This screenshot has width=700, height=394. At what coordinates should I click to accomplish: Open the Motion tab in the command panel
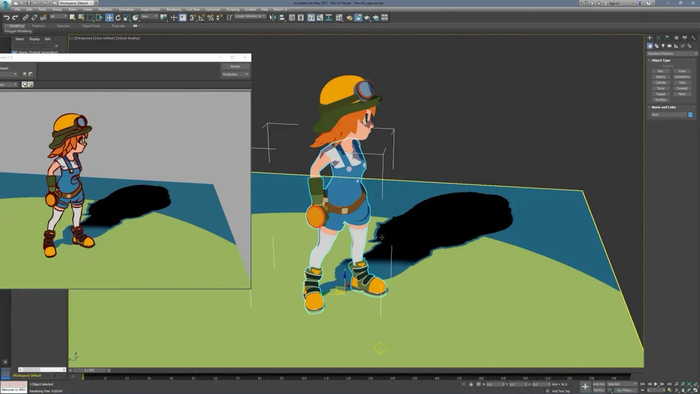coord(676,38)
